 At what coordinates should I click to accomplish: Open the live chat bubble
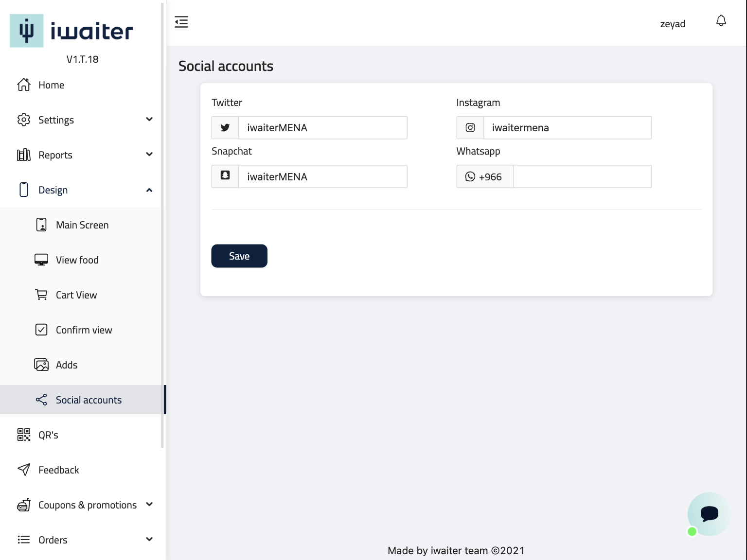click(x=709, y=514)
